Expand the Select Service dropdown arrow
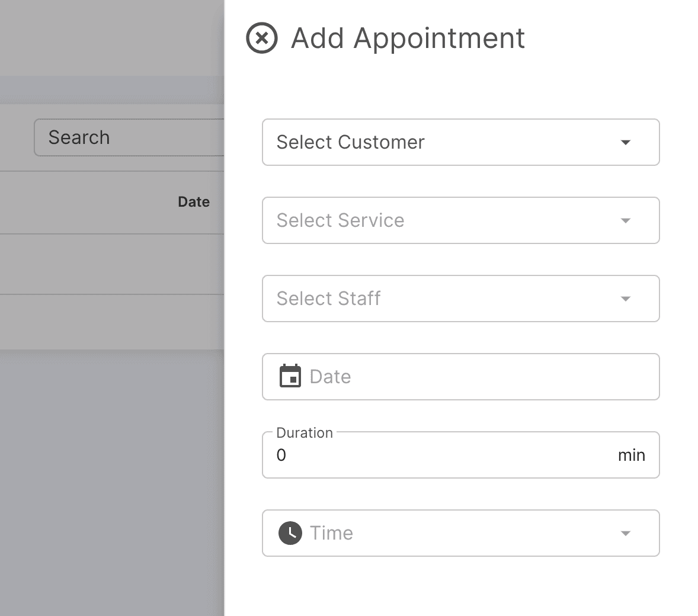Screen dimensions: 698x616 pos(625,221)
